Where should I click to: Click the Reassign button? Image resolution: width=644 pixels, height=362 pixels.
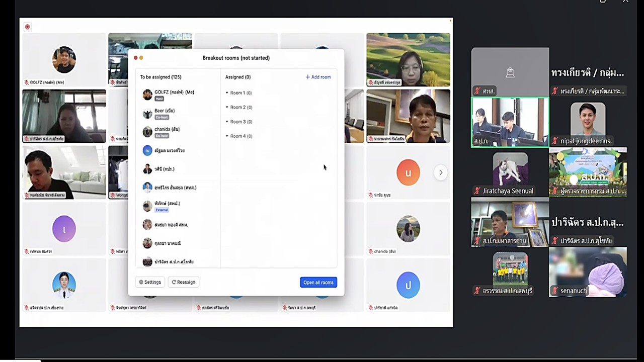[x=184, y=282]
